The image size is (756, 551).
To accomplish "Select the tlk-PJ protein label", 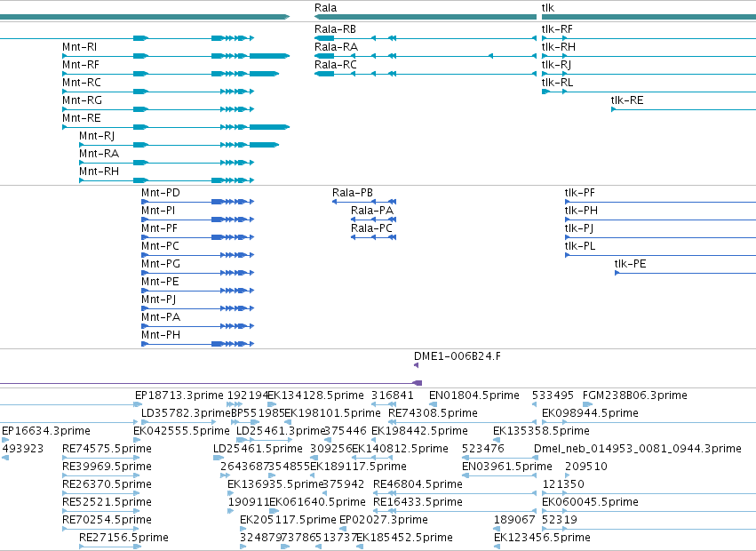I will tap(579, 228).
